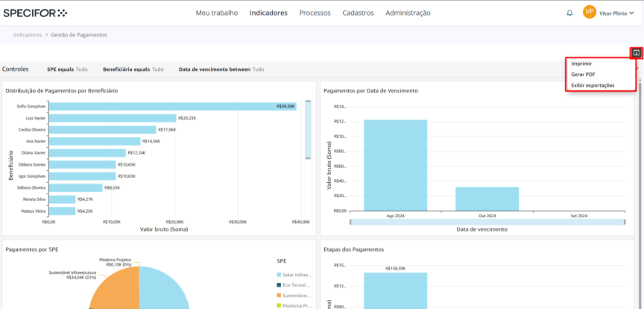The image size is (644, 309).
Task: Click Indicadores breadcrumb link
Action: click(28, 35)
